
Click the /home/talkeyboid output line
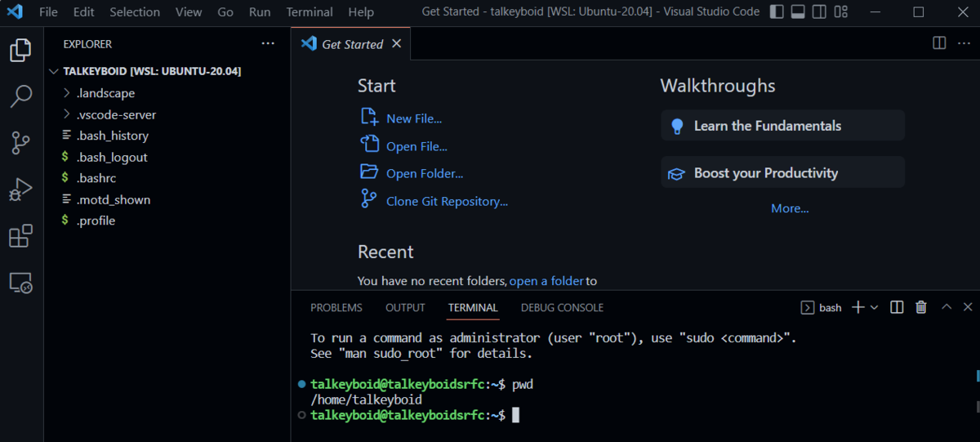click(366, 400)
